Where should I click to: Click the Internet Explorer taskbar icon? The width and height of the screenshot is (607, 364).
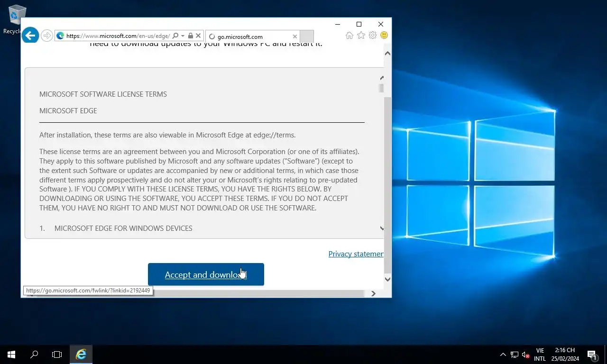click(81, 354)
